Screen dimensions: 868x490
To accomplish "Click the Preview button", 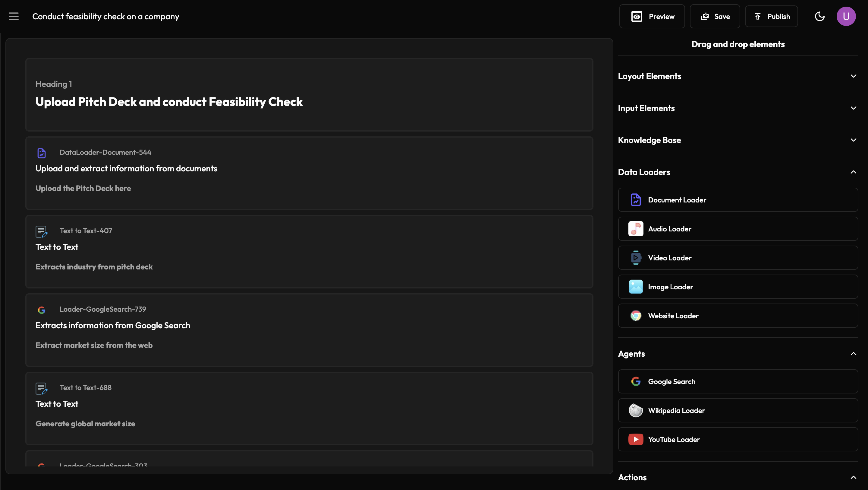I will (652, 17).
